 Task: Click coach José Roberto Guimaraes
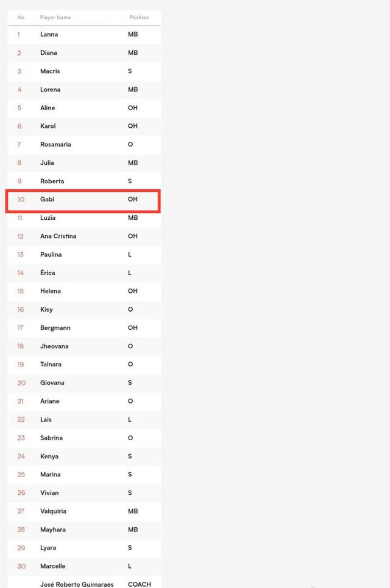(x=77, y=584)
